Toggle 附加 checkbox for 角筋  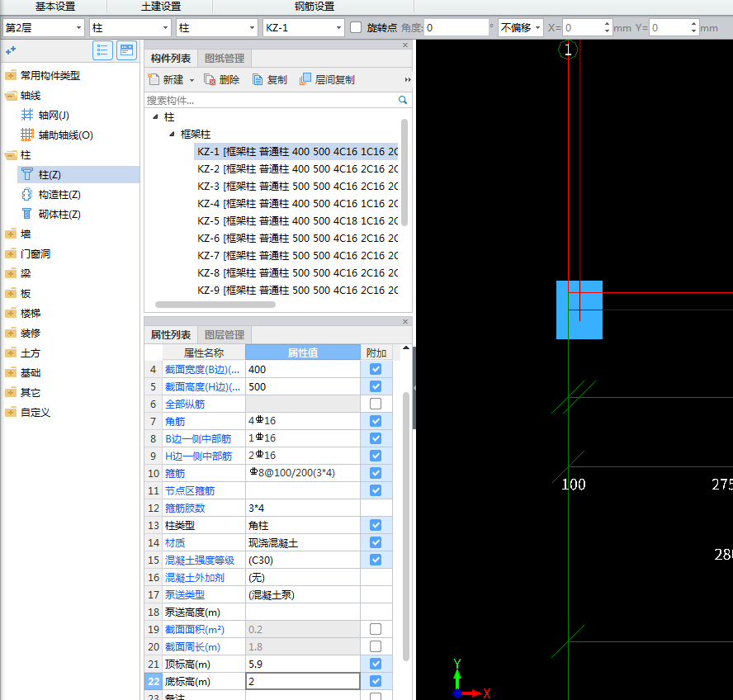click(376, 421)
